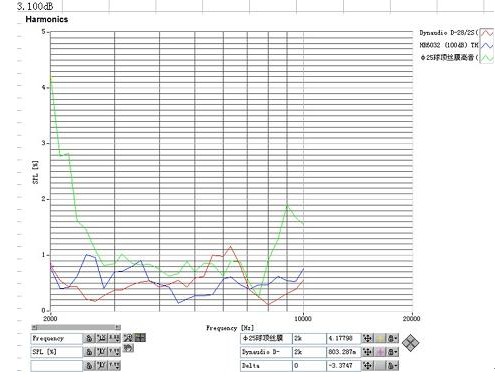
Task: Click the yellow cursor color swatch
Action: [x=380, y=338]
